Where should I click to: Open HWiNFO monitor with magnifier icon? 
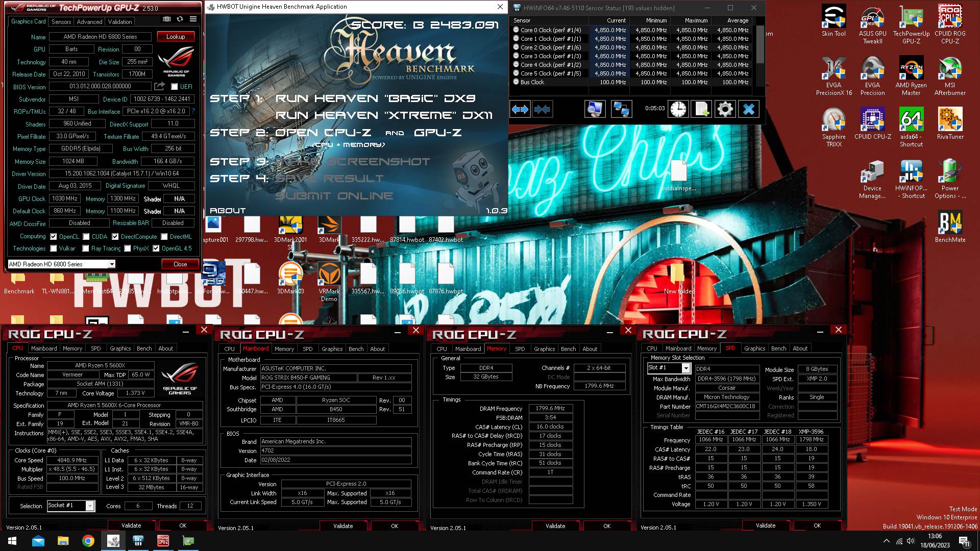click(x=595, y=109)
